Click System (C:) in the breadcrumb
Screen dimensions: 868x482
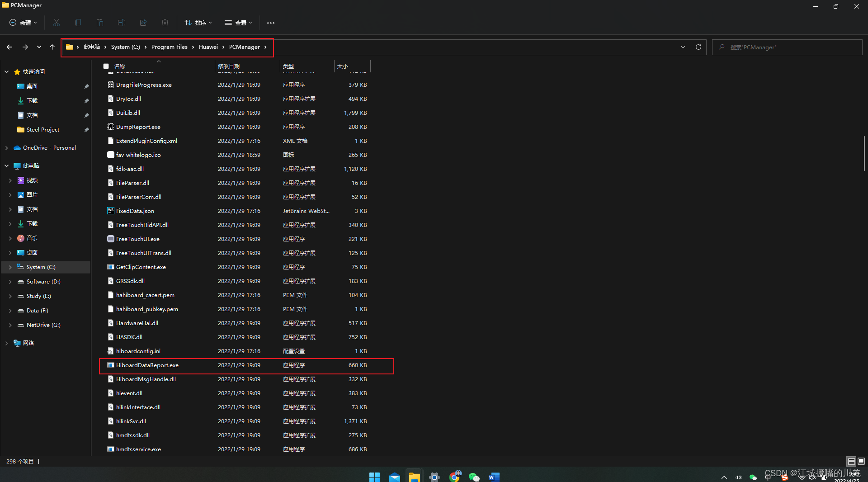tap(125, 47)
